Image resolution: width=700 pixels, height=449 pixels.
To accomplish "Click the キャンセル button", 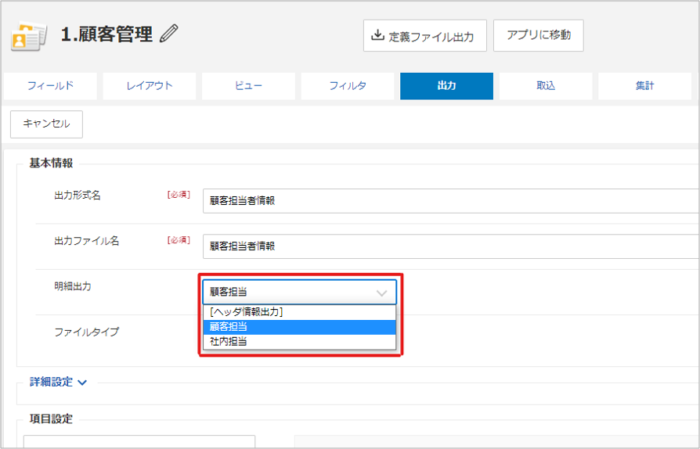I will tap(46, 124).
